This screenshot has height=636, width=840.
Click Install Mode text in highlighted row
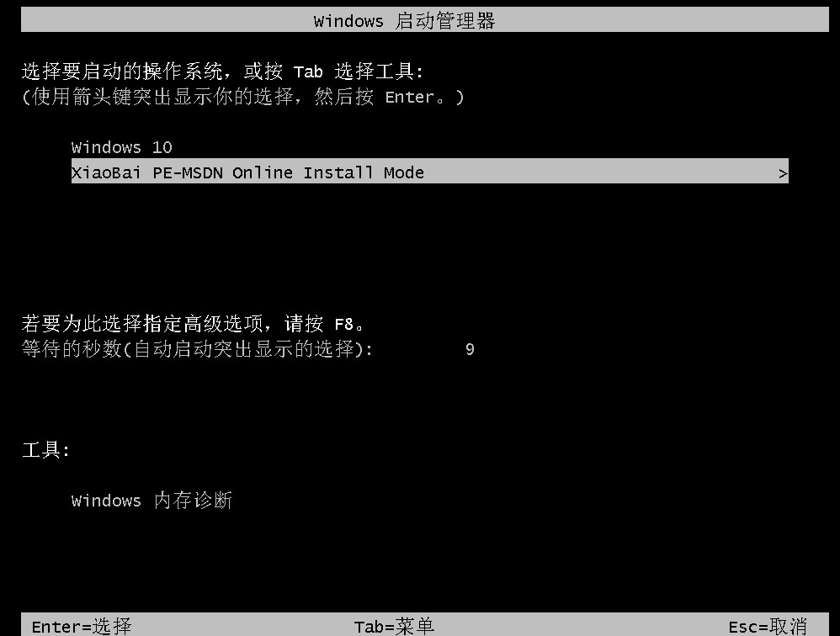click(x=364, y=172)
